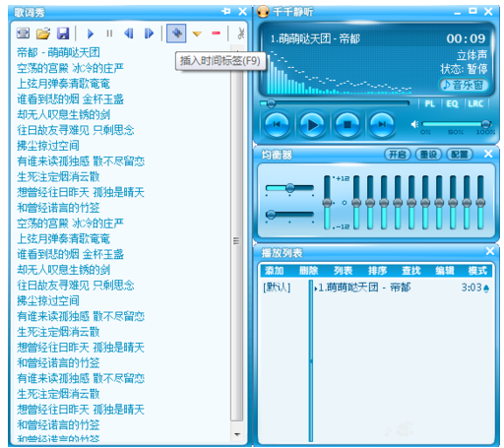The height and width of the screenshot is (448, 504).
Task: Click the equalizer balance slider handle
Action: 290,188
